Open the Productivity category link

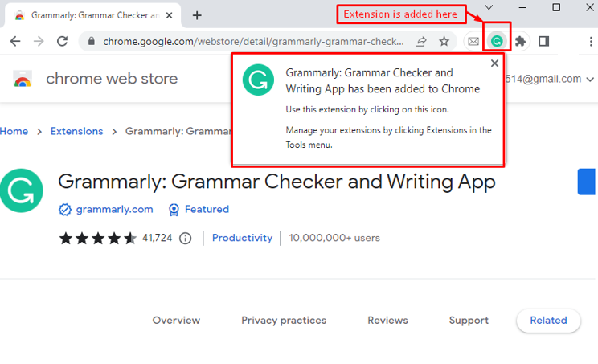[242, 238]
